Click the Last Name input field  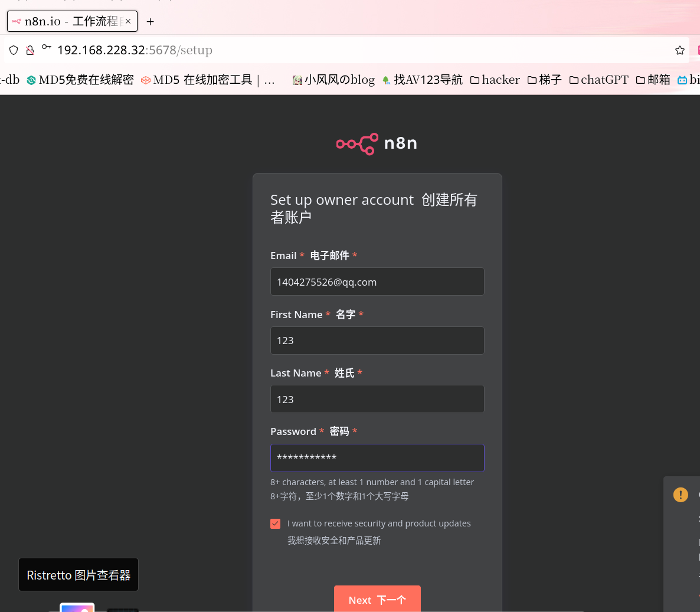tap(377, 399)
